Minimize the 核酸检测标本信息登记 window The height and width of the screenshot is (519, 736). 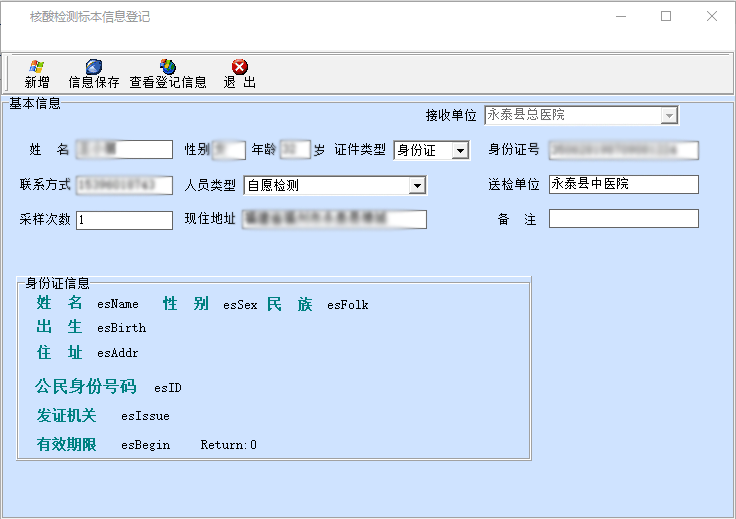pyautogui.click(x=621, y=17)
